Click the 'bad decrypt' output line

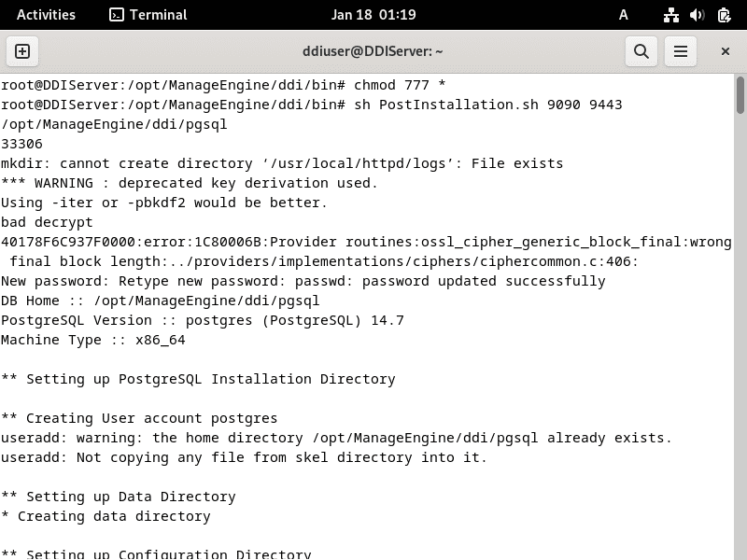tap(47, 222)
